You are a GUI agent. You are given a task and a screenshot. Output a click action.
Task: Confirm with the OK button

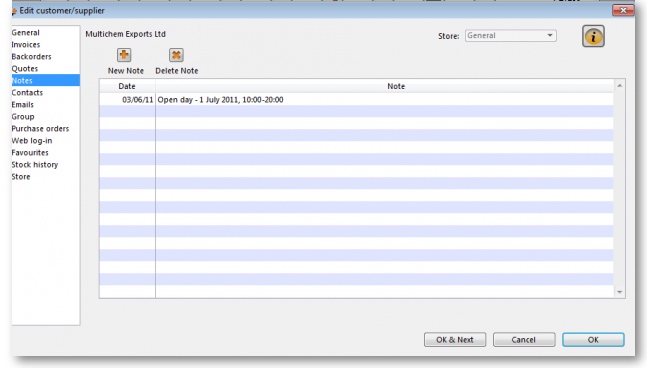[593, 340]
